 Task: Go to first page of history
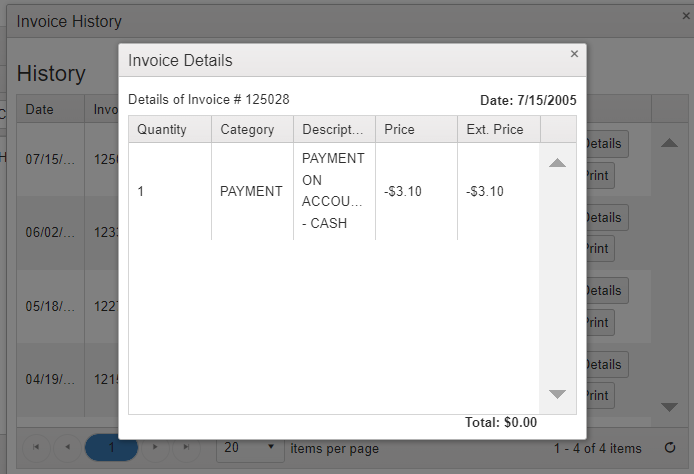[37, 448]
